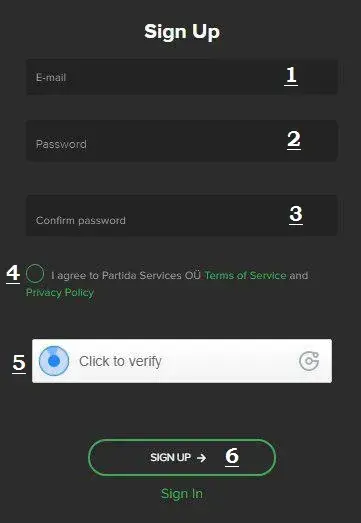The height and width of the screenshot is (523, 361).
Task: Select the Confirm password field
Action: point(182,215)
